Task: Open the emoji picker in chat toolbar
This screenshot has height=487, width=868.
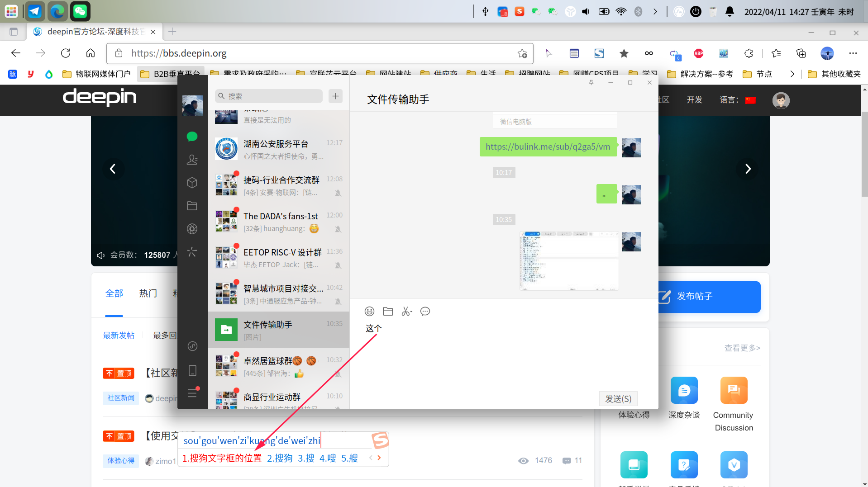Action: (369, 311)
